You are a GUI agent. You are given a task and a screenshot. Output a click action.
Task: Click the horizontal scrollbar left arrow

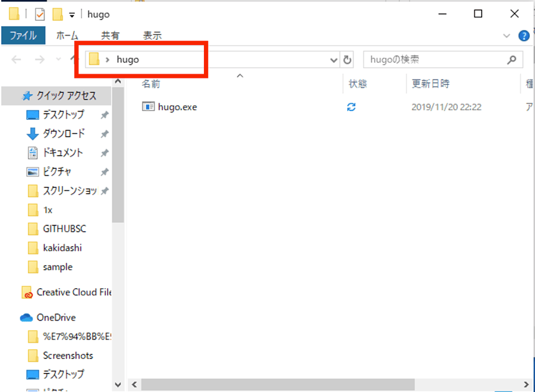[134, 385]
